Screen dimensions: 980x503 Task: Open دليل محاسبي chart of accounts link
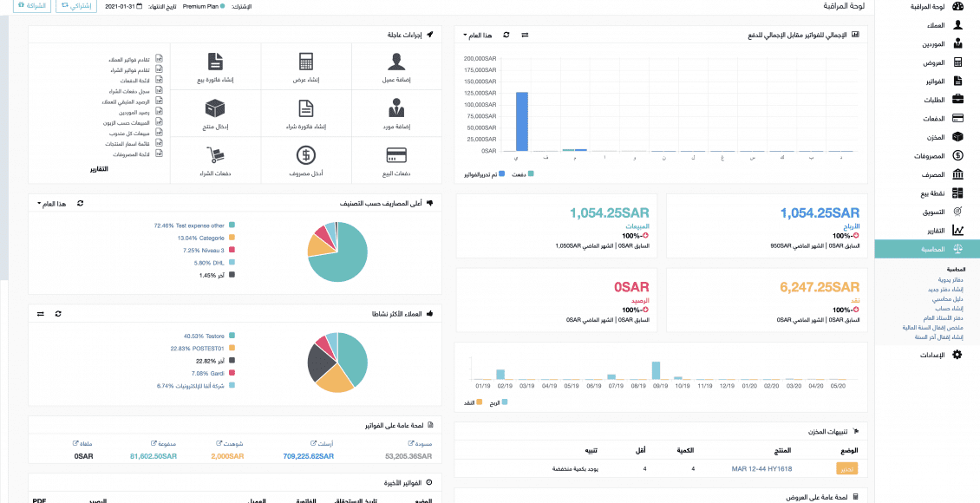tap(949, 298)
